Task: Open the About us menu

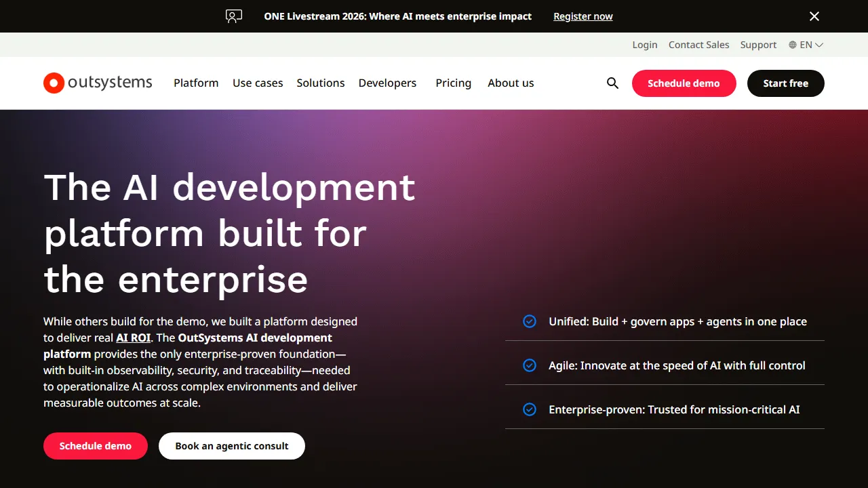Action: tap(511, 83)
